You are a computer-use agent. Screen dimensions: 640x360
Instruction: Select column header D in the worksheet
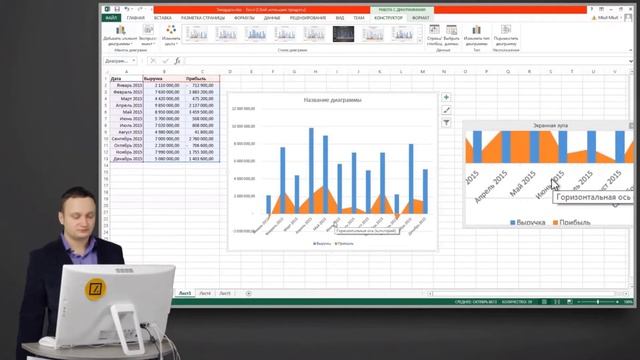(x=230, y=71)
